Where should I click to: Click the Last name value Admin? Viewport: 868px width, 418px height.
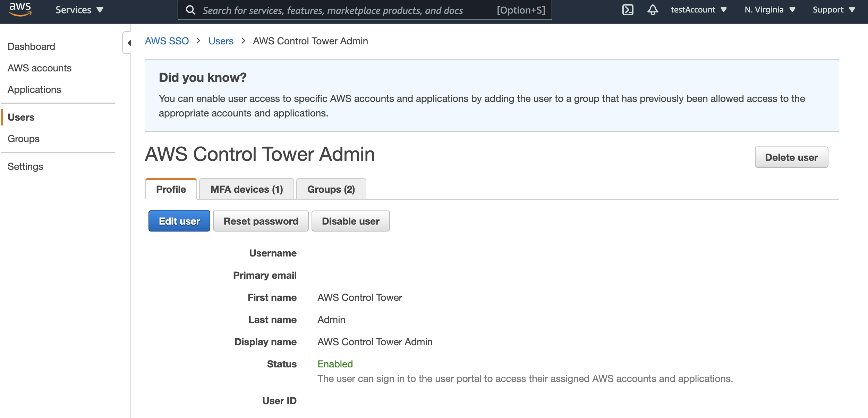pos(331,320)
